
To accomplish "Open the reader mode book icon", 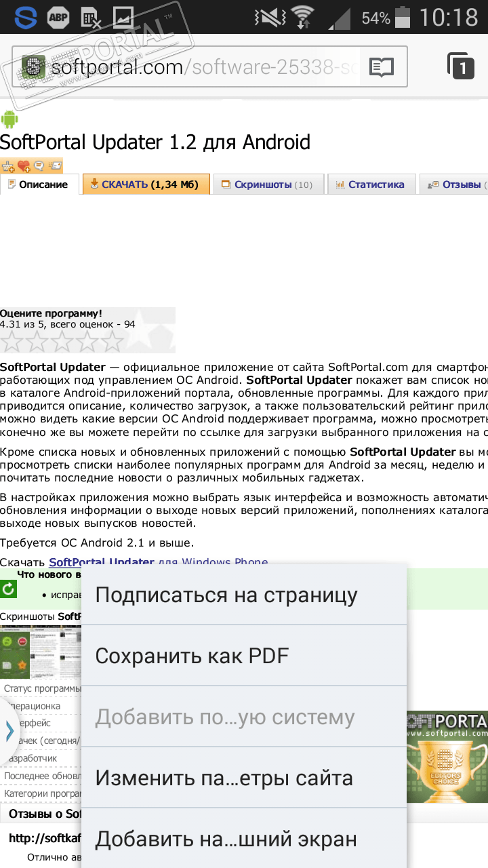I will (x=382, y=67).
